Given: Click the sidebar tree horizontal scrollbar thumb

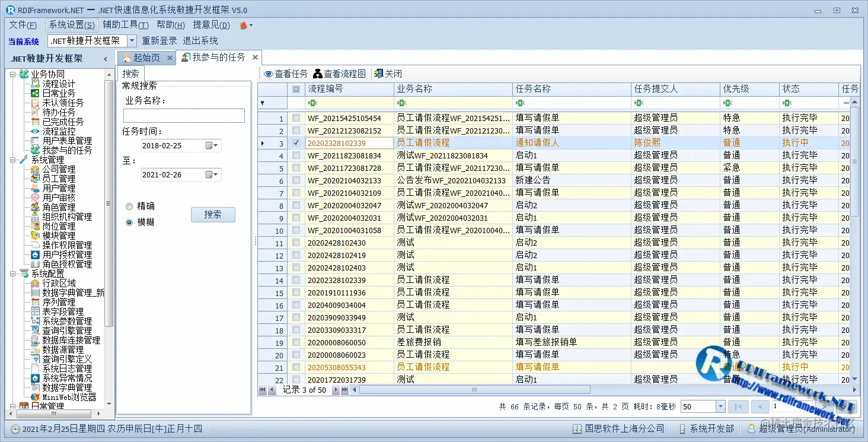Looking at the screenshot, I should point(54,414).
